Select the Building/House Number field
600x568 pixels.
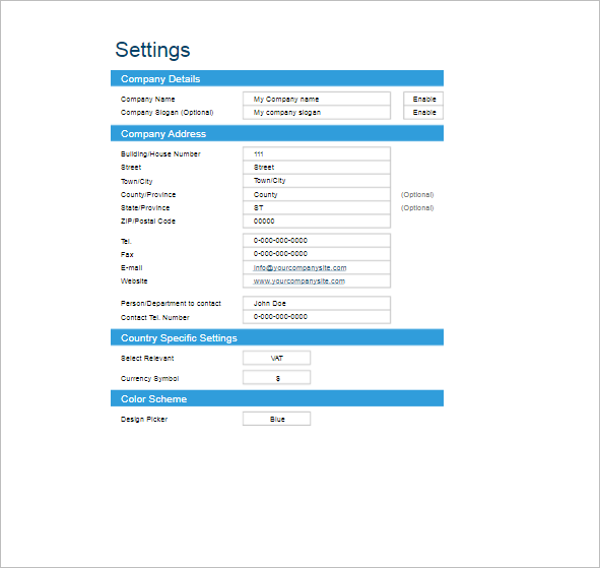click(316, 154)
